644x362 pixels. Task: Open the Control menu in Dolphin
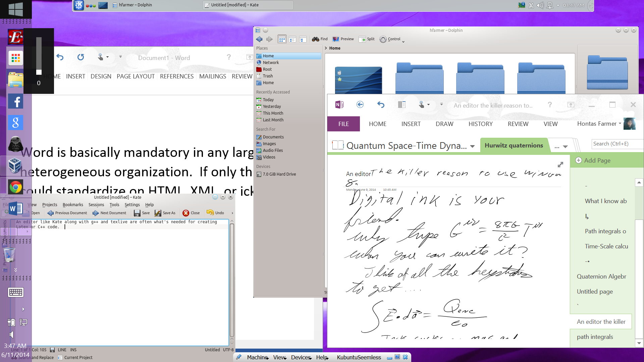[391, 39]
